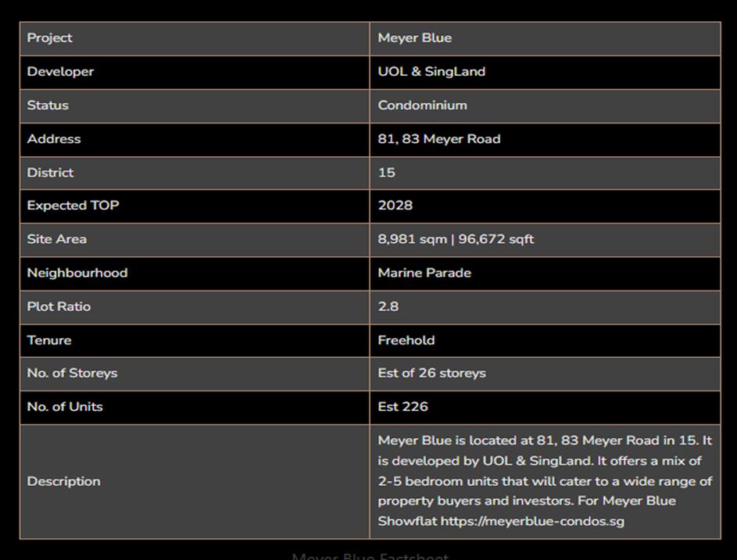Click the district value 15

(387, 173)
